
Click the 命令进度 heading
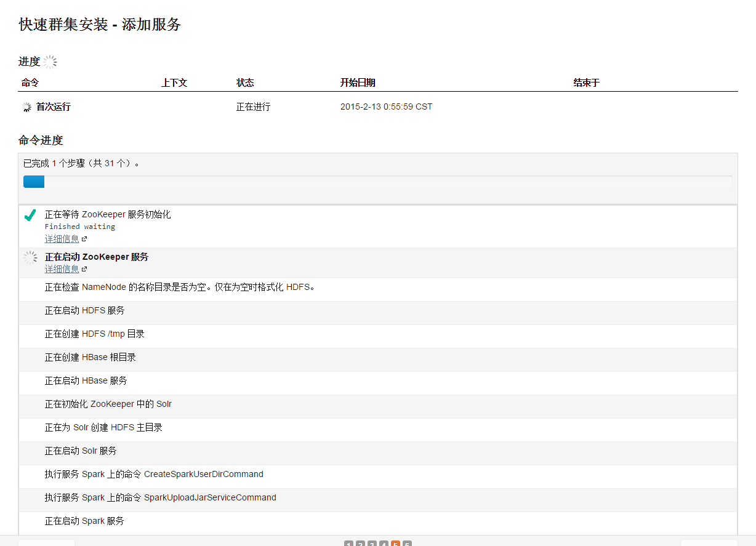[x=41, y=140]
